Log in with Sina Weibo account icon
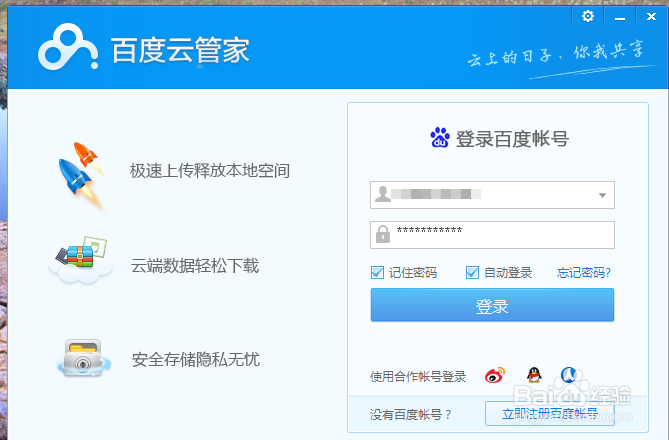669x440 pixels. tap(494, 375)
